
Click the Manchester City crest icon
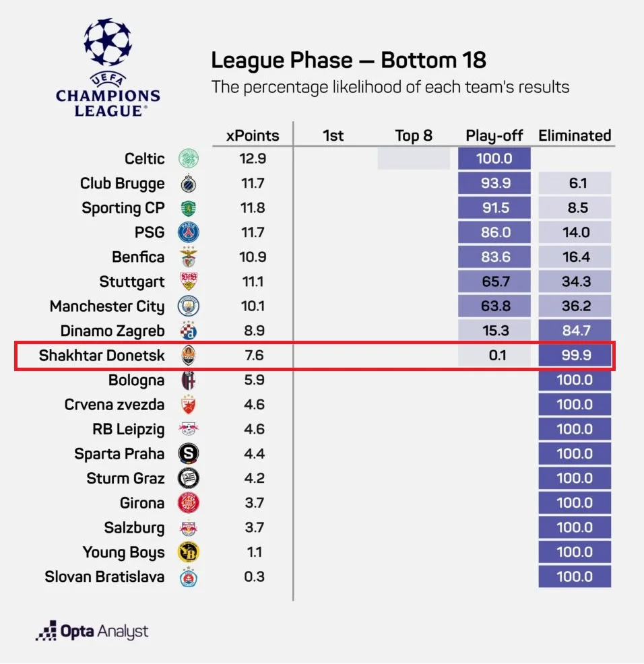pos(189,306)
